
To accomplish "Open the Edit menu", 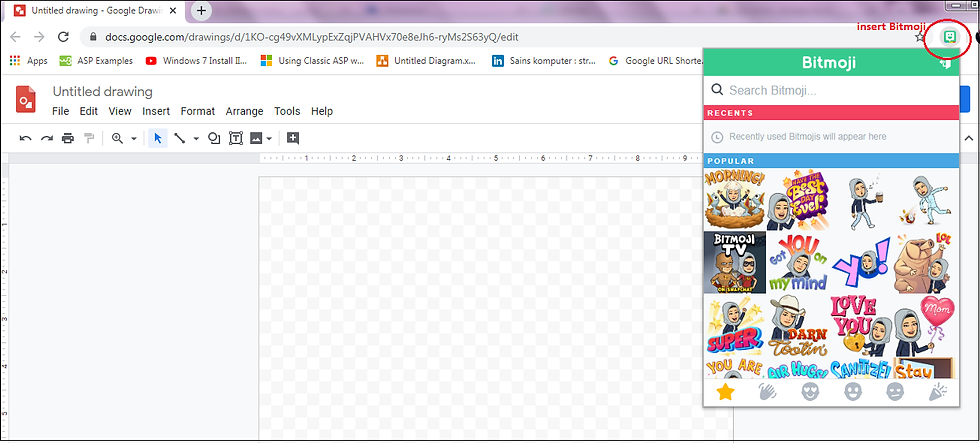I will 89,111.
